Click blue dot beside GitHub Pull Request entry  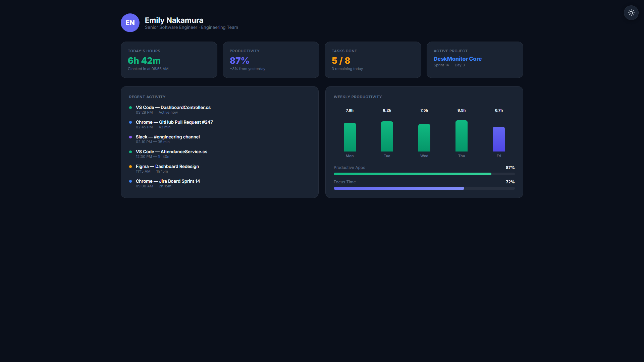(130, 122)
